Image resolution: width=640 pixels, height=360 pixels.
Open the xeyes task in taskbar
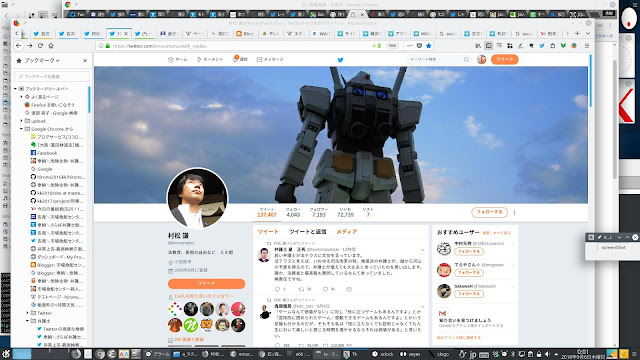410,354
